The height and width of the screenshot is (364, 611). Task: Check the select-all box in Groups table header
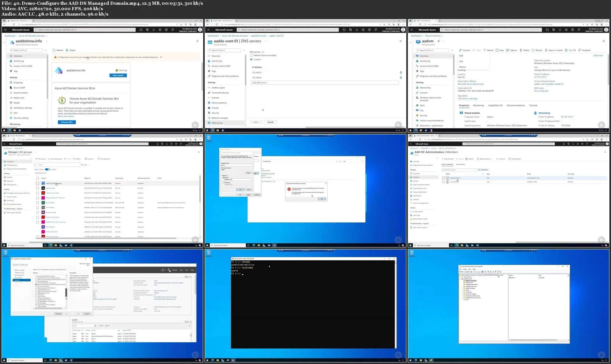click(38, 178)
